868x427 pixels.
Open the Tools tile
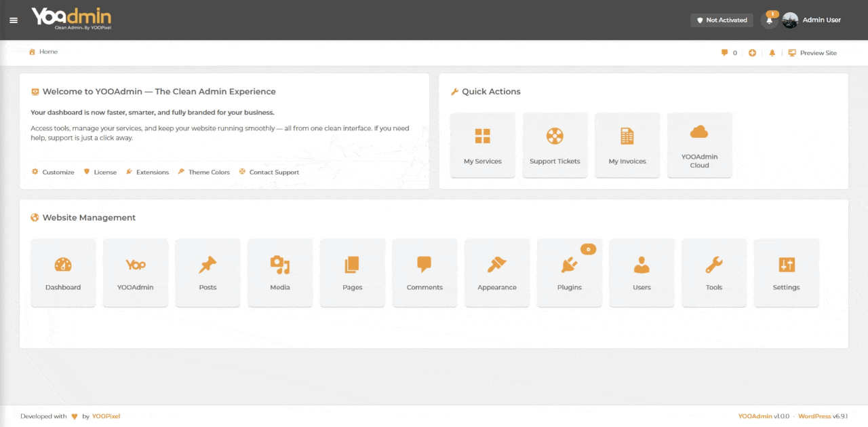click(714, 272)
